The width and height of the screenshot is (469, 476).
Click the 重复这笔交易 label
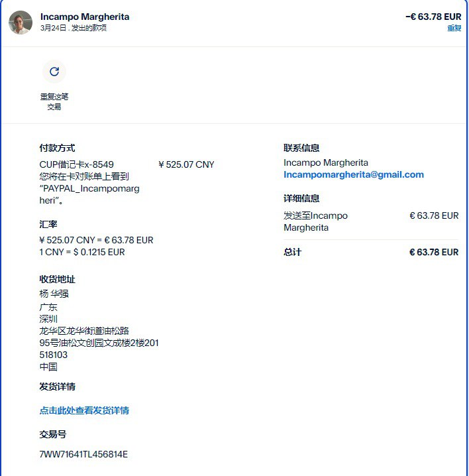(54, 101)
